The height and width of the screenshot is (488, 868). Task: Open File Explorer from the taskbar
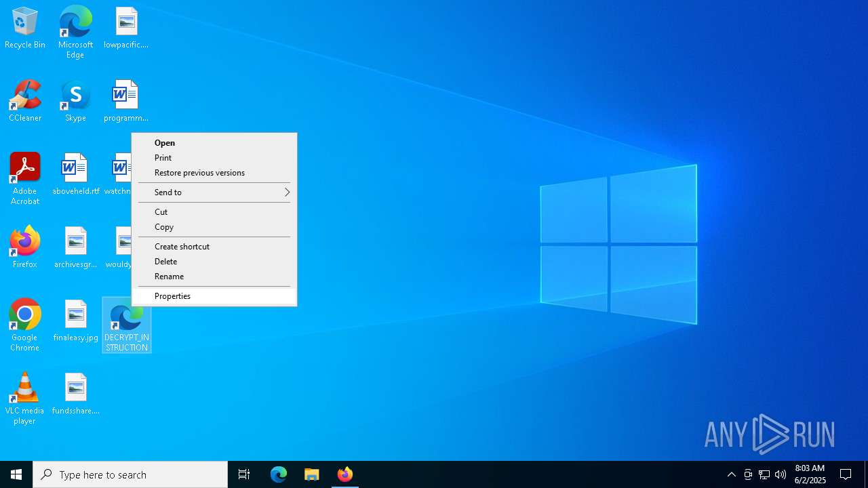pos(312,474)
